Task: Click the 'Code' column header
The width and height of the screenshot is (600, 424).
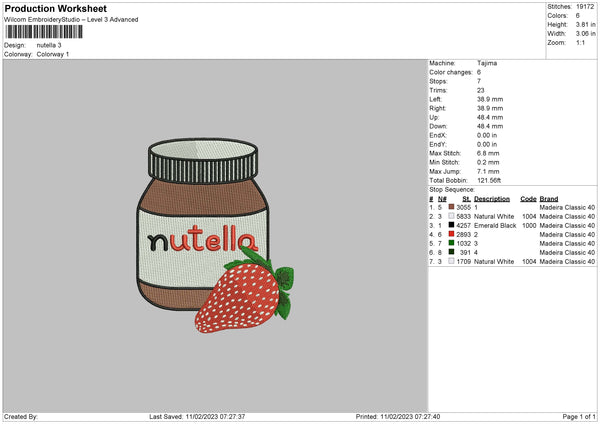Action: (x=528, y=199)
